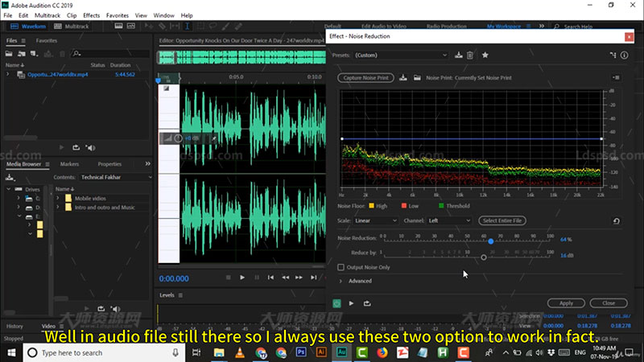Switch to the Favorites panel tab

pyautogui.click(x=47, y=41)
